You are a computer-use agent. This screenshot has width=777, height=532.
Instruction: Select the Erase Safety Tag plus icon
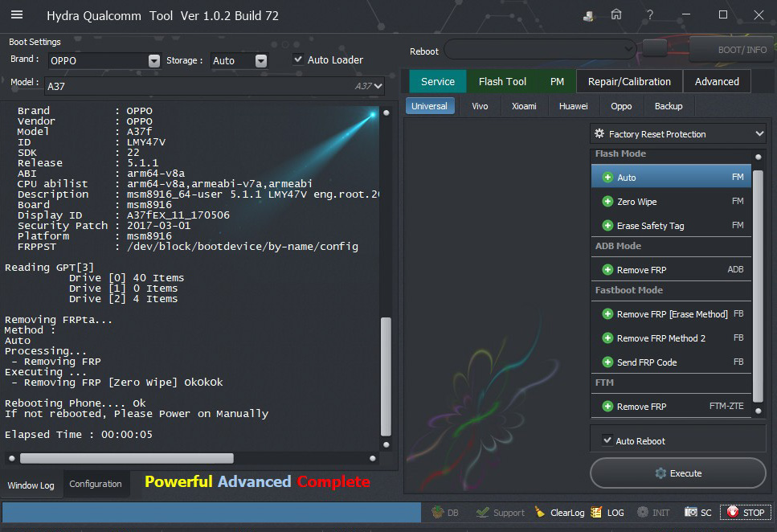[x=607, y=226]
